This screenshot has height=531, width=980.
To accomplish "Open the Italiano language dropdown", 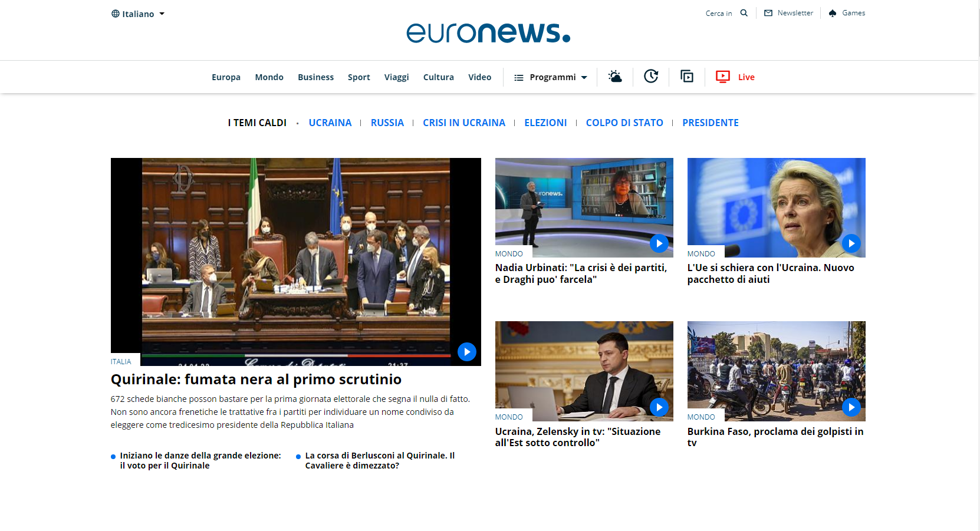I will coord(138,14).
